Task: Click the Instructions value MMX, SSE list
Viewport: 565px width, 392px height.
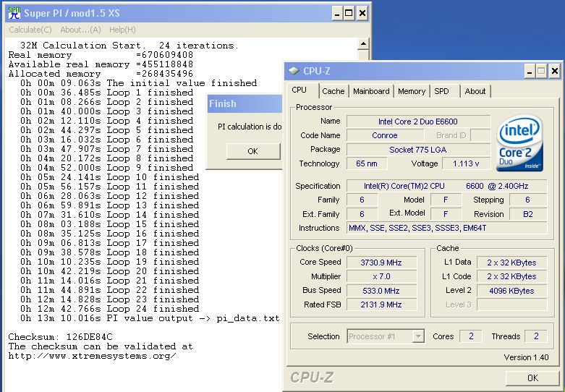Action: tap(446, 228)
